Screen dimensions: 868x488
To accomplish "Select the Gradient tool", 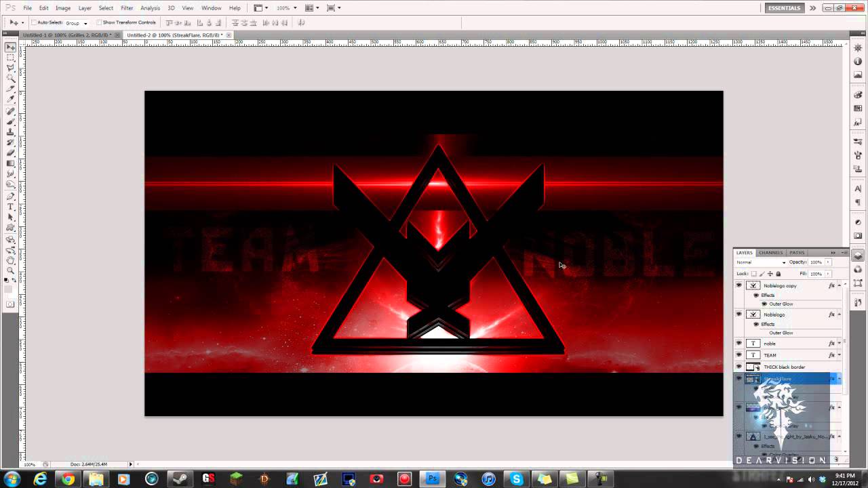I will tap(10, 163).
